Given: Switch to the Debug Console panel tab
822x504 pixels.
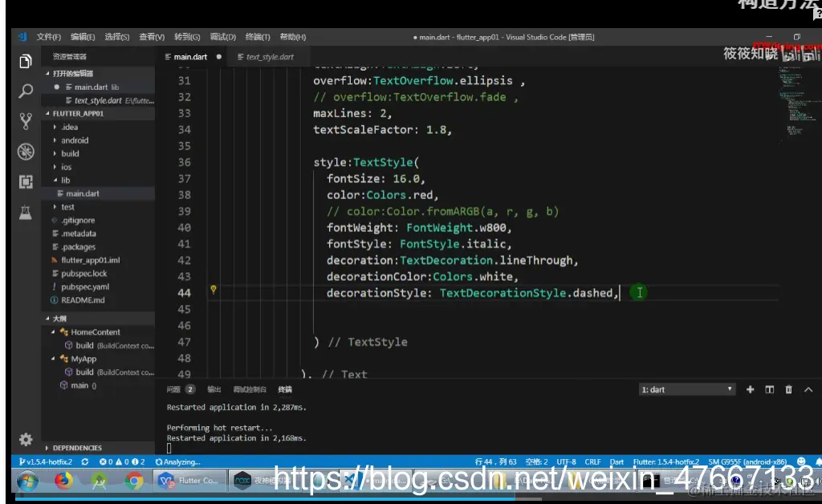Looking at the screenshot, I should (x=250, y=389).
